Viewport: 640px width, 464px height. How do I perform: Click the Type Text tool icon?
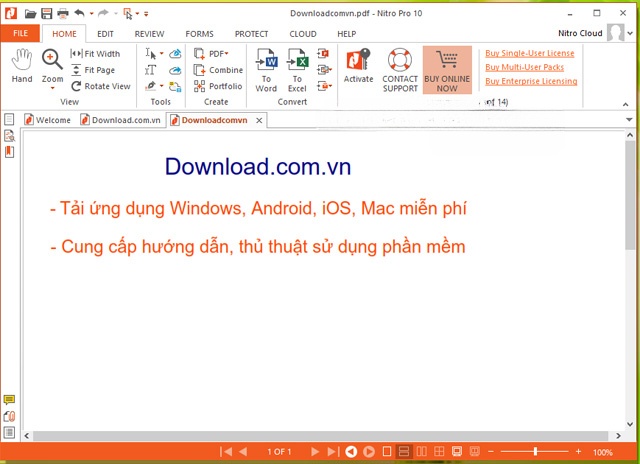[x=150, y=70]
